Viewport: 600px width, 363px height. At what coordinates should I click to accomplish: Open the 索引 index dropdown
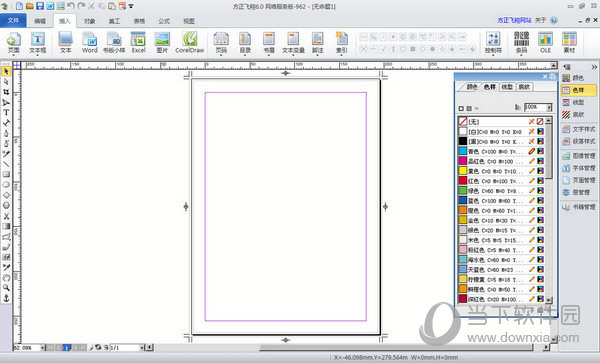point(341,55)
